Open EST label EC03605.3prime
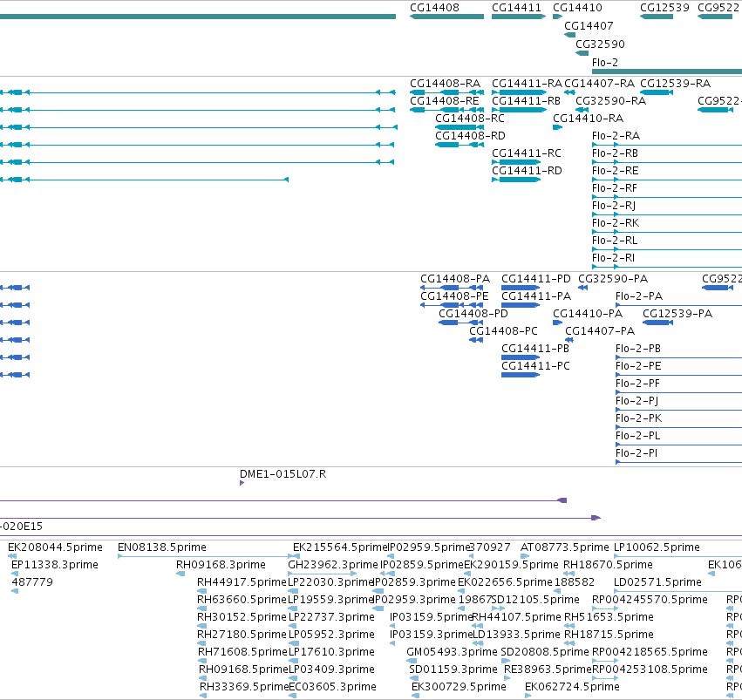742x700 pixels. pyautogui.click(x=333, y=687)
